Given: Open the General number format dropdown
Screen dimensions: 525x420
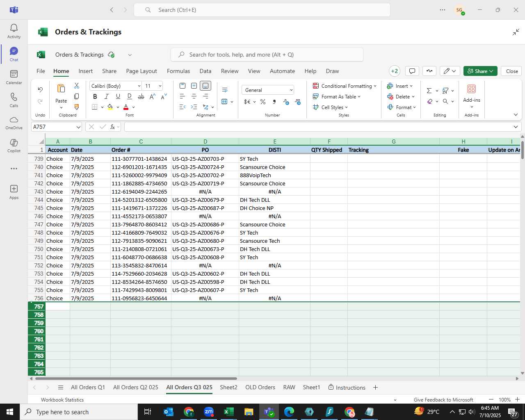Looking at the screenshot, I should pyautogui.click(x=291, y=90).
